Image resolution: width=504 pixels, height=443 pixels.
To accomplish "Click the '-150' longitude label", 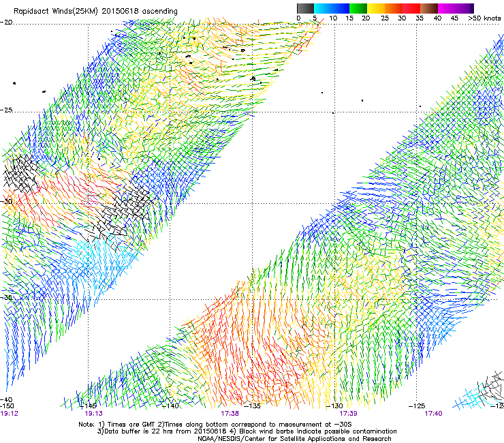I will (7, 406).
